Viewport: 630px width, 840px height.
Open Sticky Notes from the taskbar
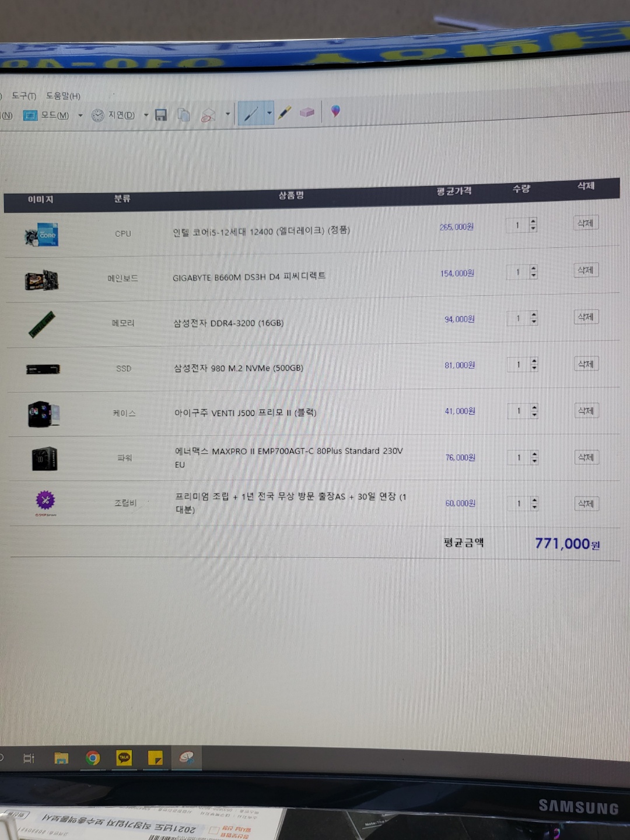click(155, 758)
